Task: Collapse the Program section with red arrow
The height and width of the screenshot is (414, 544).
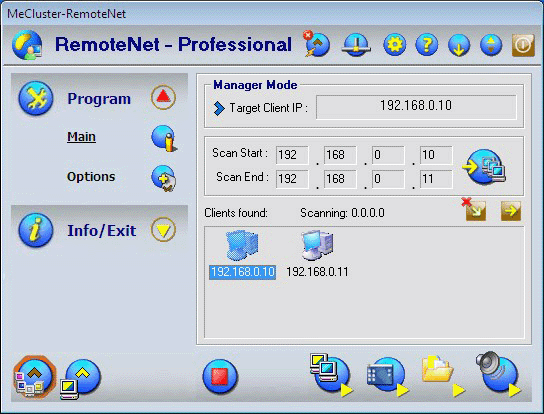Action: (x=163, y=97)
